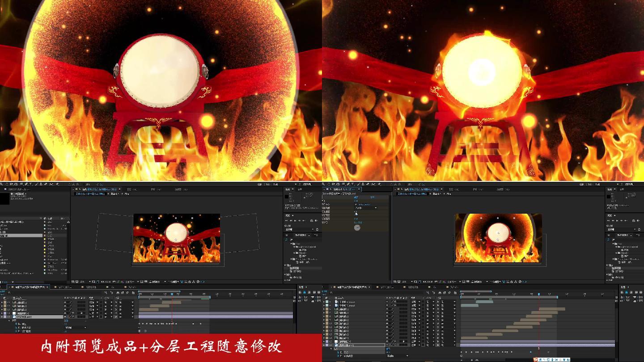Toggle region of interest in left viewer

tap(142, 282)
